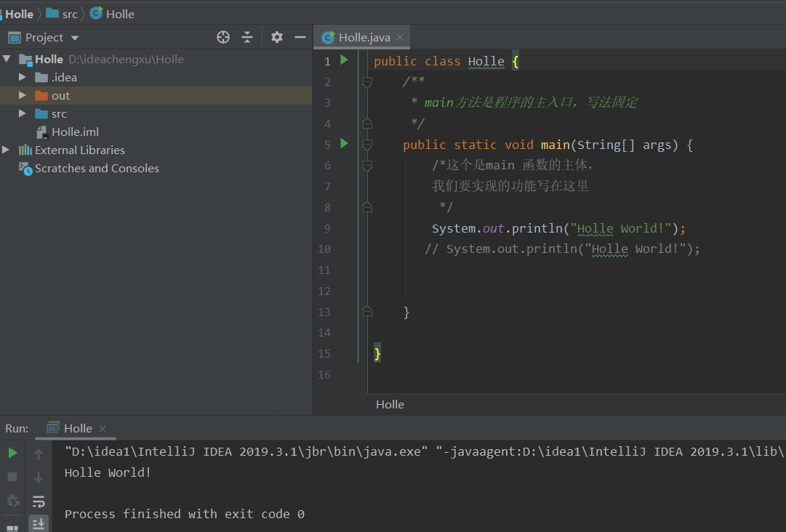The width and height of the screenshot is (786, 532).
Task: Select the src folder in project tree
Action: [59, 114]
